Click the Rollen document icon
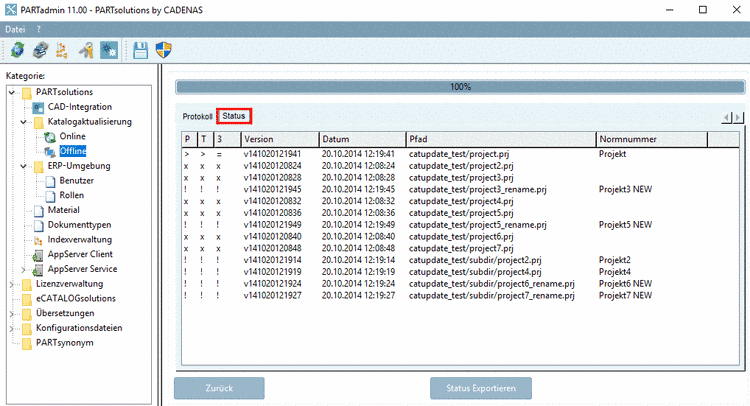Viewport: 750px width, 406px height. point(50,196)
